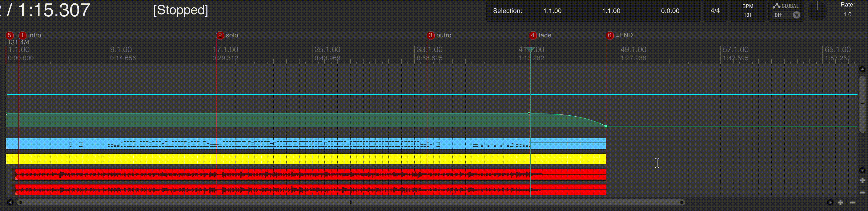868x211 pixels.
Task: Select marker 5 at project start
Action: [10, 35]
